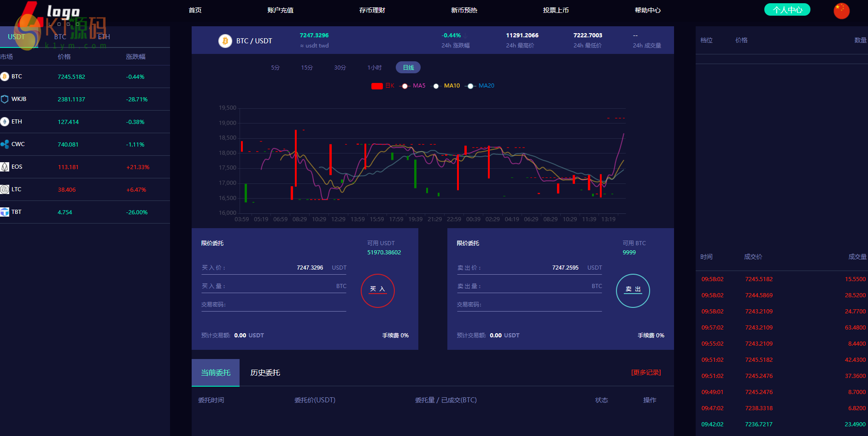Screen dimensions: 868x436
Task: Click the BTC coin icon in the market list
Action: pos(5,77)
